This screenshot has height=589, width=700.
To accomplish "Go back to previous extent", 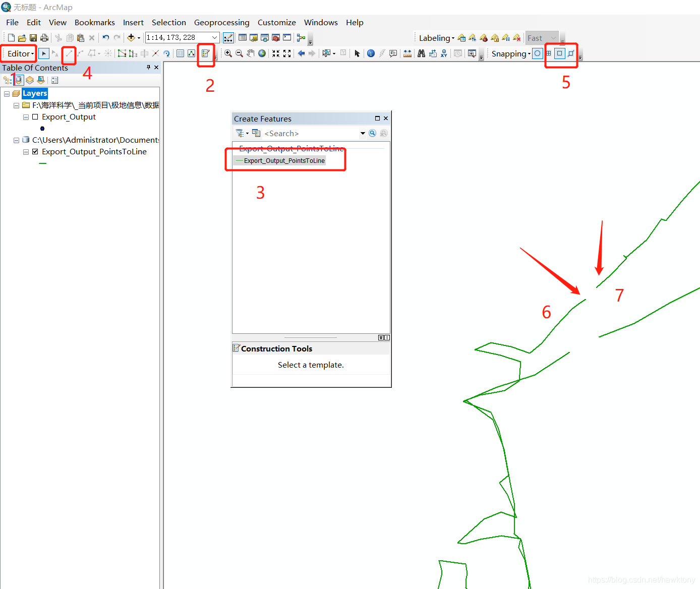I will tap(301, 53).
